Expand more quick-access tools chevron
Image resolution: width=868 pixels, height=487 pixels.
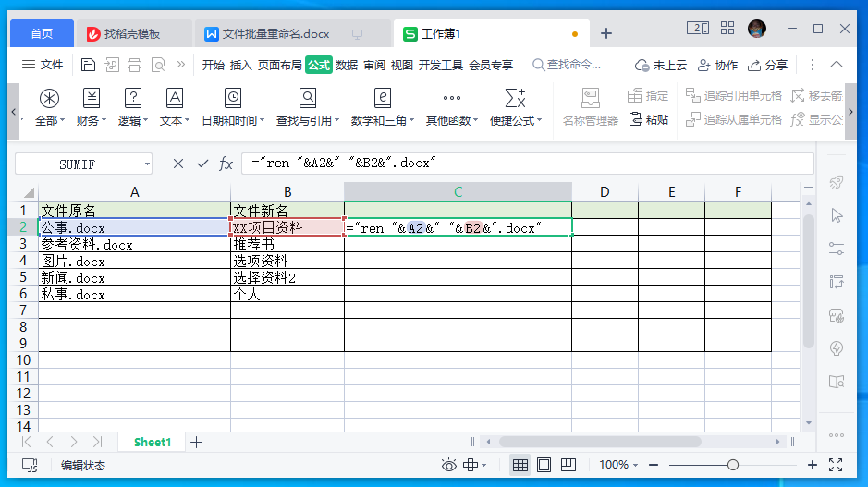tap(180, 65)
